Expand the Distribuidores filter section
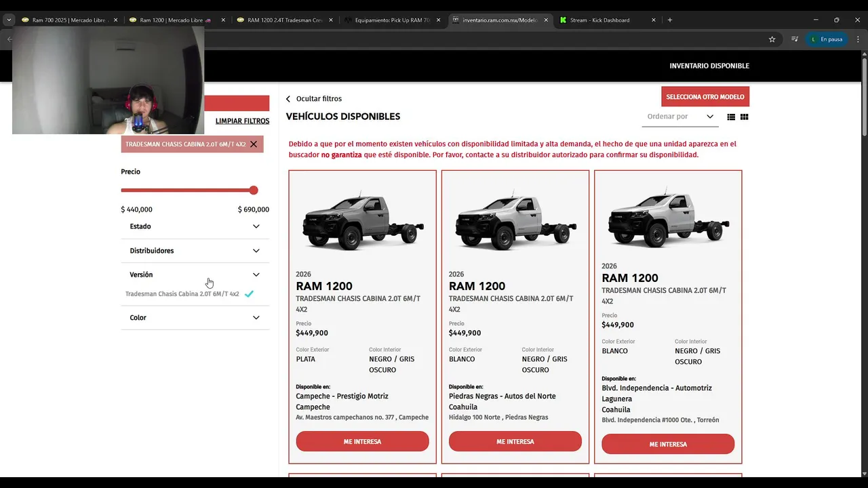868x488 pixels. click(x=195, y=251)
